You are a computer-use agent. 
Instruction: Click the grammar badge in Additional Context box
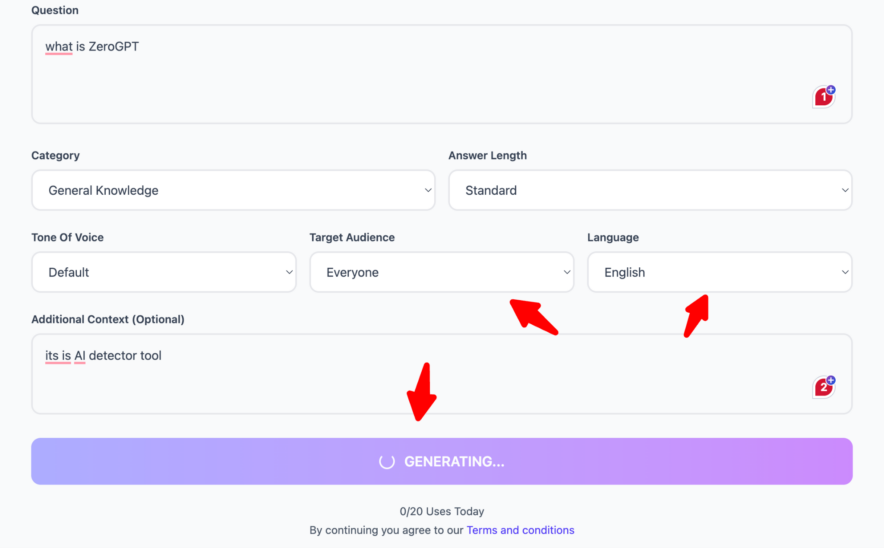click(824, 387)
